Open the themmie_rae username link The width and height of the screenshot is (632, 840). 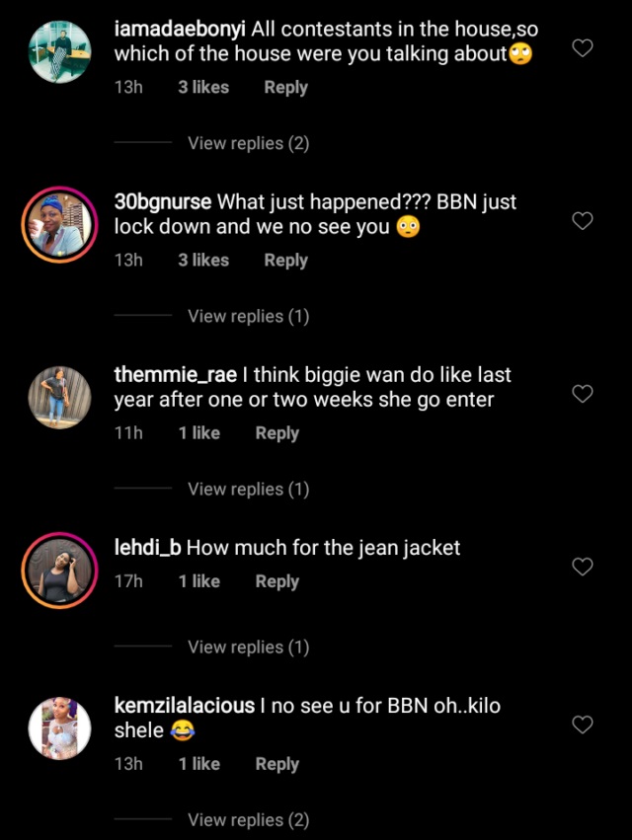pos(176,375)
